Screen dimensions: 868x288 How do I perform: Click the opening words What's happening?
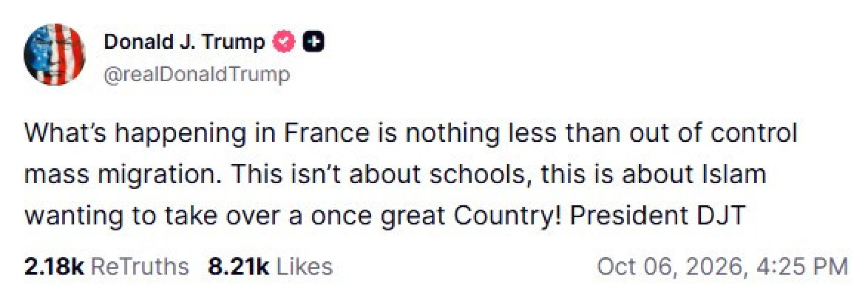point(135,133)
